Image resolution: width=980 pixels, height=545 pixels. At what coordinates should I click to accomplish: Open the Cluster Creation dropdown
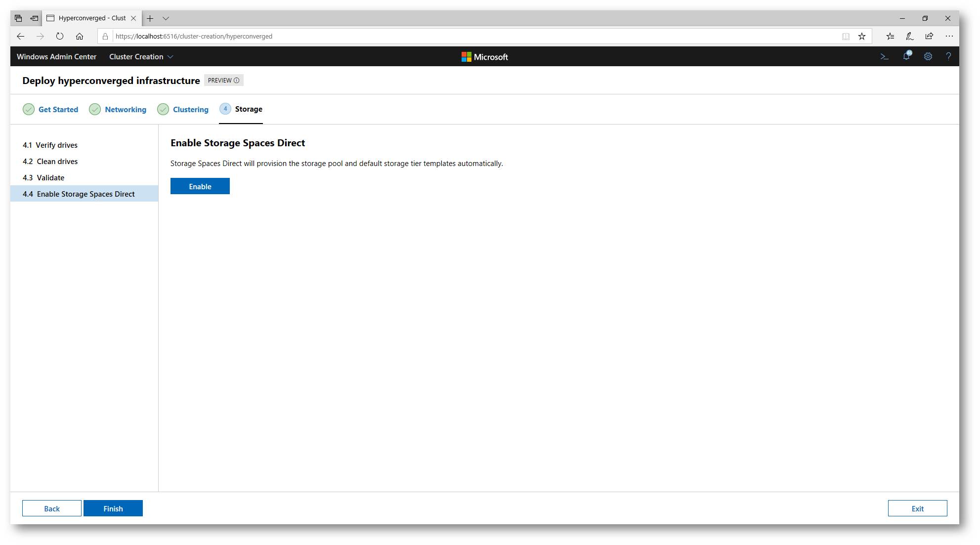pos(141,57)
